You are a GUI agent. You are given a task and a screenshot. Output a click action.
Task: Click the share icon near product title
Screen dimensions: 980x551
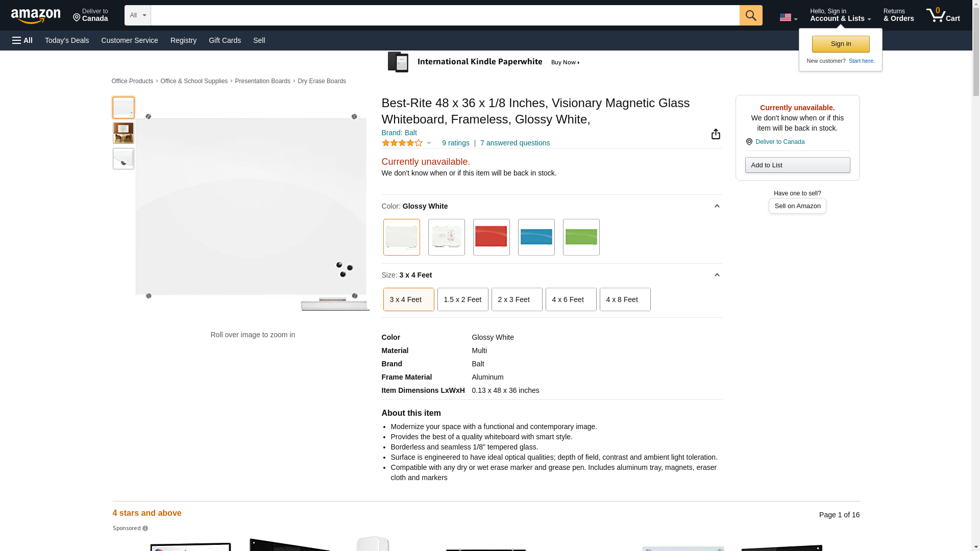[x=716, y=134]
